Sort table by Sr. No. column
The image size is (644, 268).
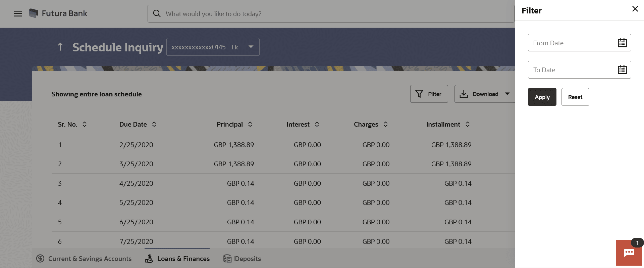(x=85, y=124)
